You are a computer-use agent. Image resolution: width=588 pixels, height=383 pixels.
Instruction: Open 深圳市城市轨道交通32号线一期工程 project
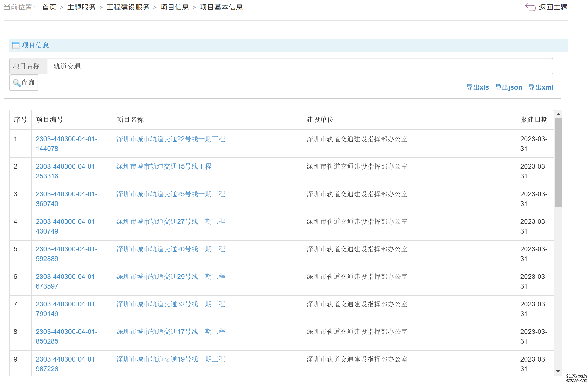coord(171,304)
